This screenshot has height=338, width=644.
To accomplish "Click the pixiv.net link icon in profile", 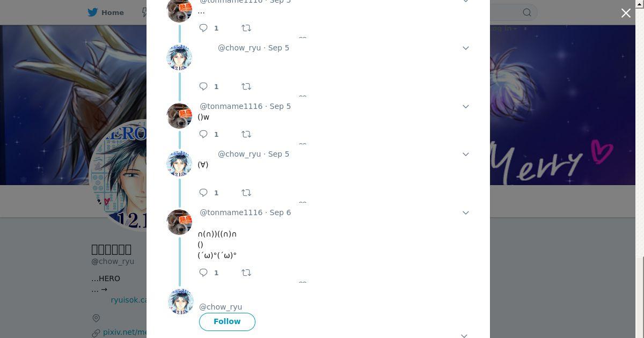I will tap(96, 333).
